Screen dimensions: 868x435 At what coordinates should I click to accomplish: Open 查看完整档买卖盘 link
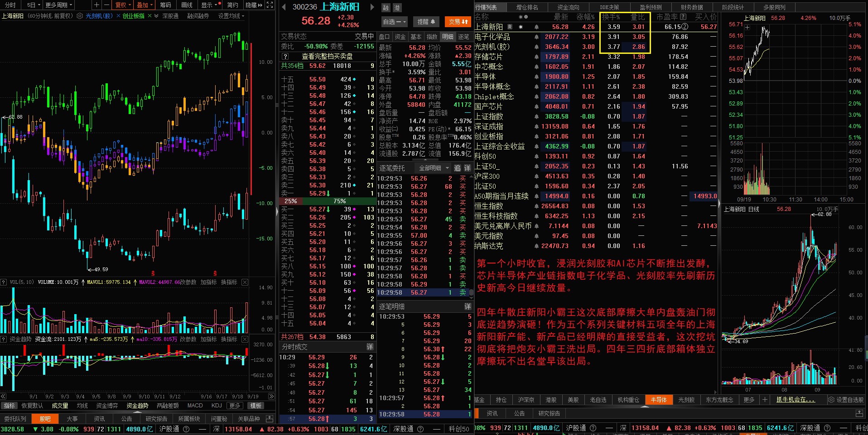[x=327, y=57]
